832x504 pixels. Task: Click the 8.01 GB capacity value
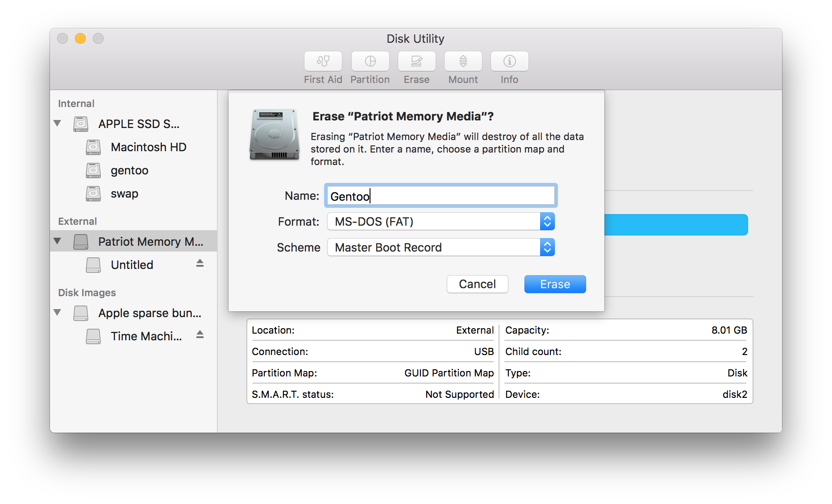729,330
